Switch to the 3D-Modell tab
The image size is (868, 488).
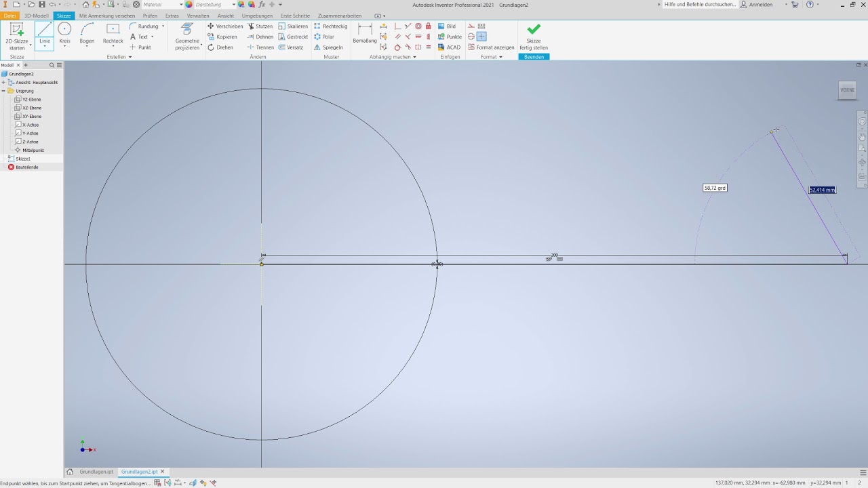pyautogui.click(x=37, y=16)
